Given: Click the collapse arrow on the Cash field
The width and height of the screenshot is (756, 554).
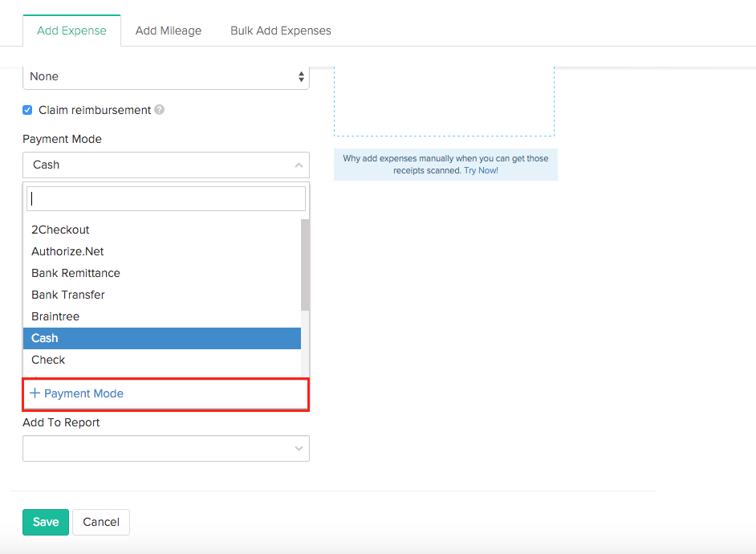Looking at the screenshot, I should 298,165.
